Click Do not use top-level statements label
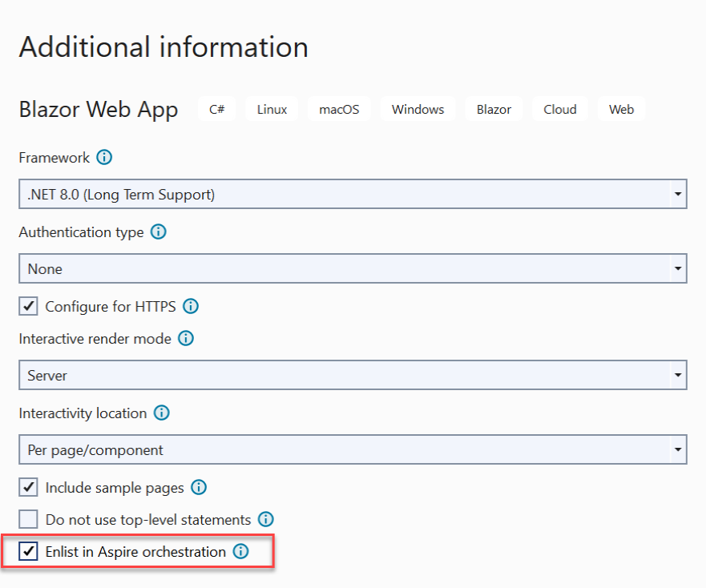The width and height of the screenshot is (706, 588). click(148, 520)
